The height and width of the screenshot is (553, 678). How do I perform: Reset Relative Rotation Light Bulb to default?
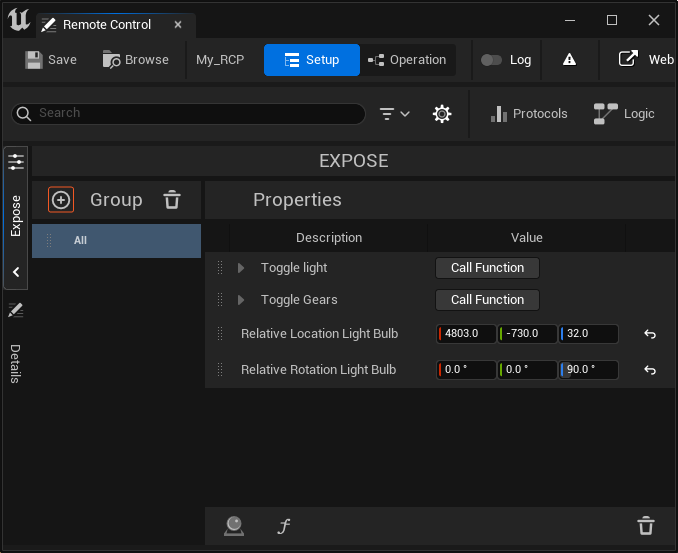click(649, 370)
